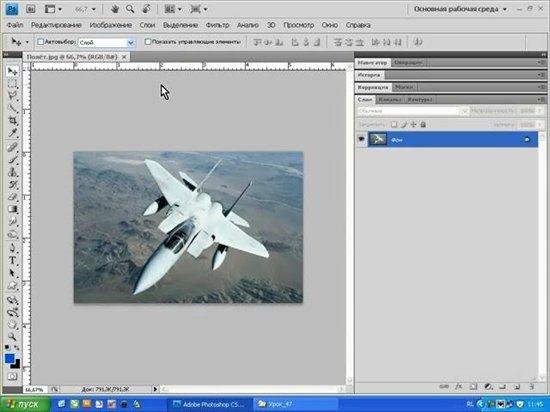
Task: Open the пуск Start menu
Action: (x=25, y=404)
